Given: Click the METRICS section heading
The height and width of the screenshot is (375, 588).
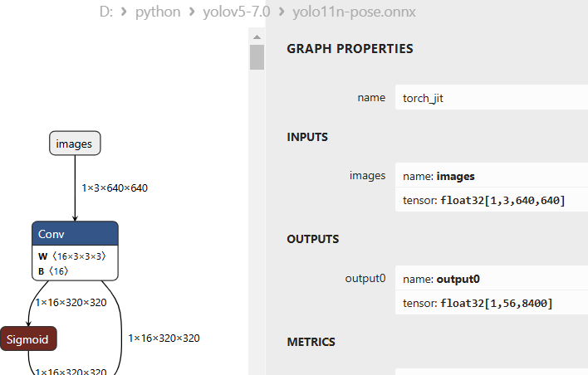Looking at the screenshot, I should coord(311,342).
